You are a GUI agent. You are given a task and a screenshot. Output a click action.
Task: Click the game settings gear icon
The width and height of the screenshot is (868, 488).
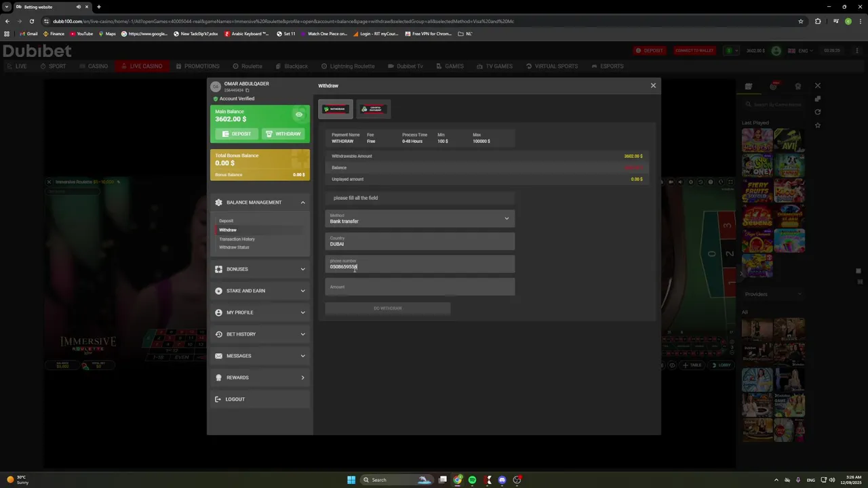[691, 182]
